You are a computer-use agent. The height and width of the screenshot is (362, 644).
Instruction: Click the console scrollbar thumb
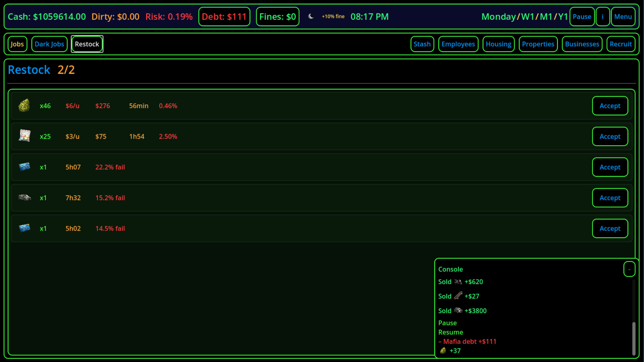point(634,339)
